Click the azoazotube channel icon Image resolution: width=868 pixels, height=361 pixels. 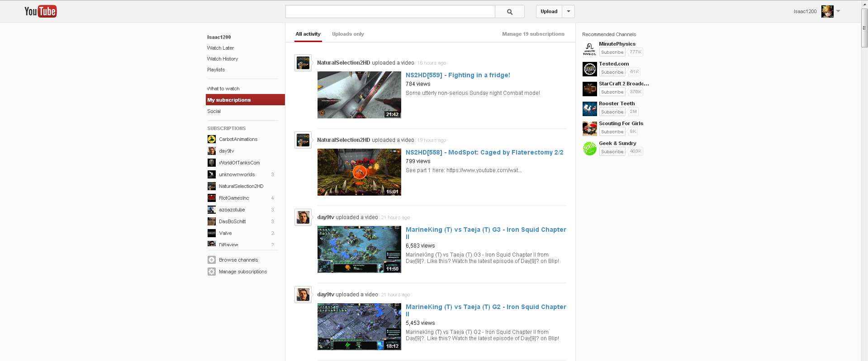[x=212, y=210]
